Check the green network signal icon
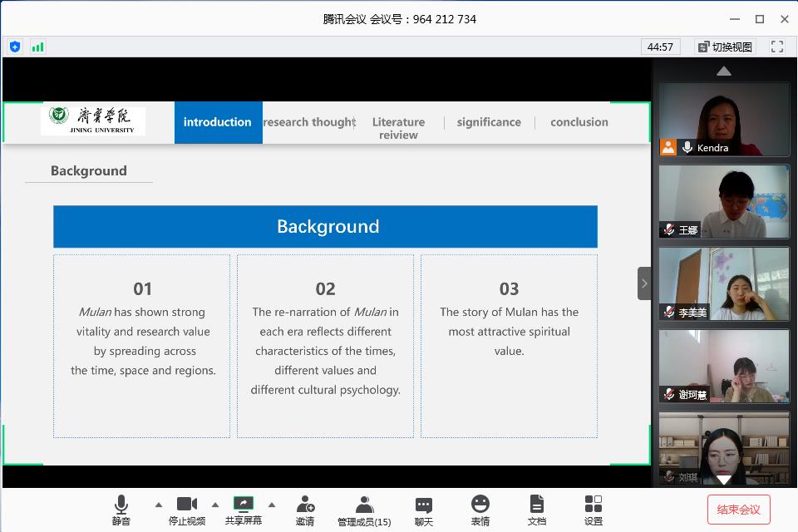798x532 pixels. pos(37,47)
